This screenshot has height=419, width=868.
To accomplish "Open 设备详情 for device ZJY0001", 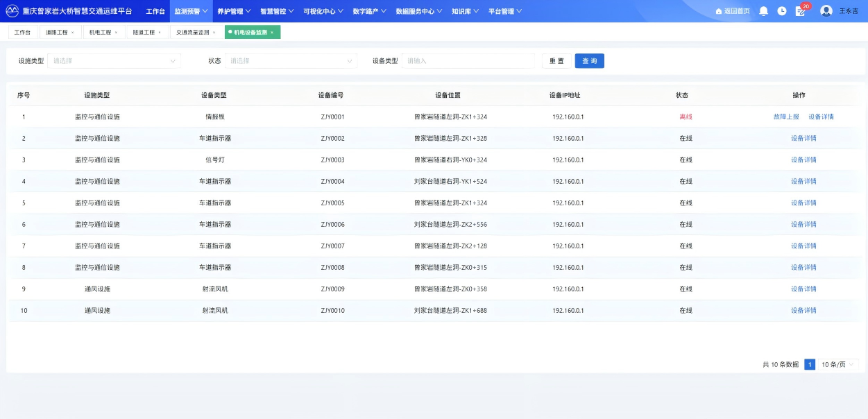I will pos(821,117).
